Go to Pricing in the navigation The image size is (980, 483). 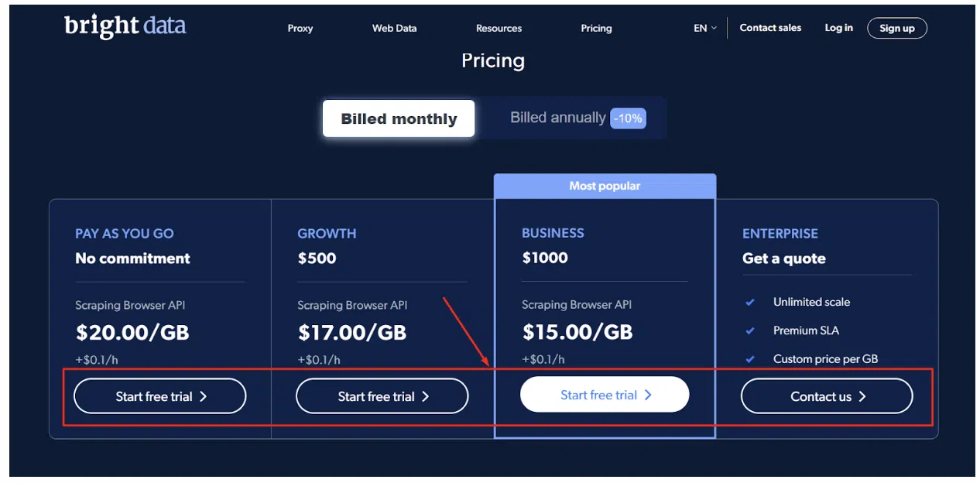(x=596, y=29)
